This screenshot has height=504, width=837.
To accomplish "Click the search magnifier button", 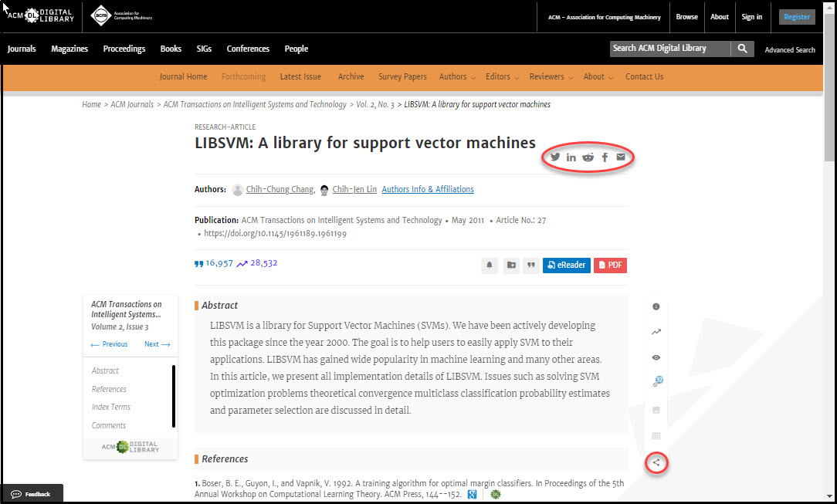I will point(743,49).
